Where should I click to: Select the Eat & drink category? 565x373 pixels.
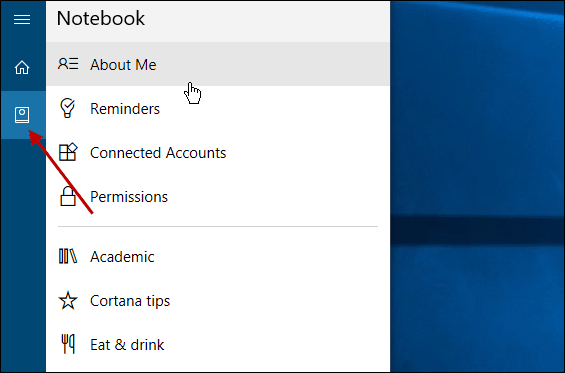(218, 345)
